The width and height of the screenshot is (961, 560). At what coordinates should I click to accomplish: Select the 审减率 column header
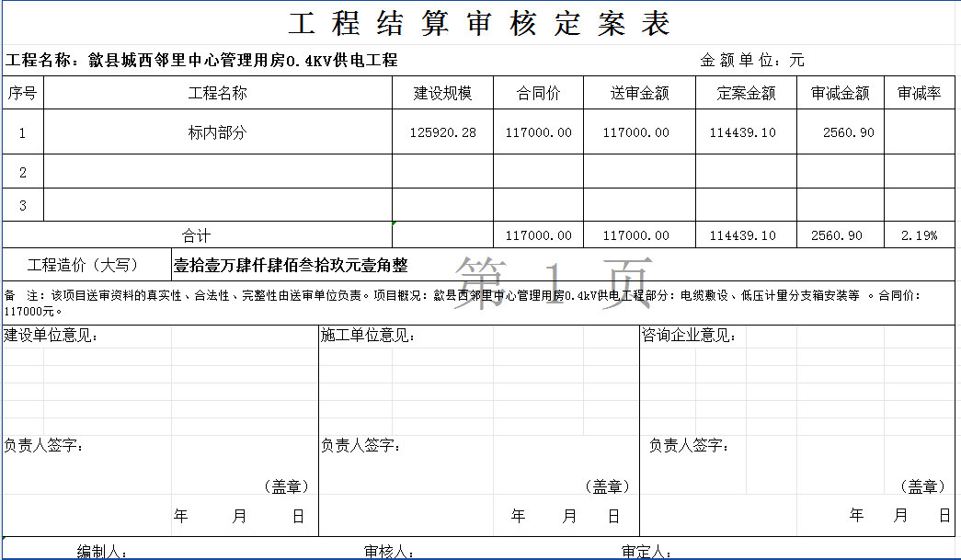pyautogui.click(x=919, y=93)
